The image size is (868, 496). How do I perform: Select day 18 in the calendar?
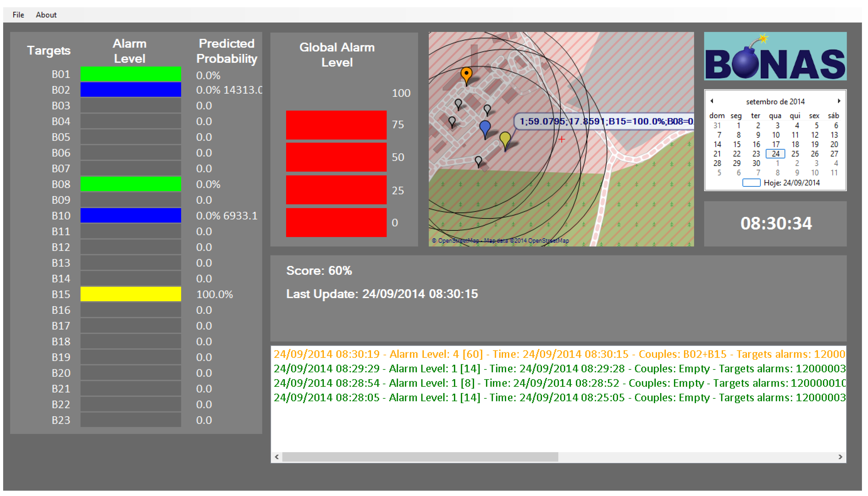pyautogui.click(x=795, y=144)
